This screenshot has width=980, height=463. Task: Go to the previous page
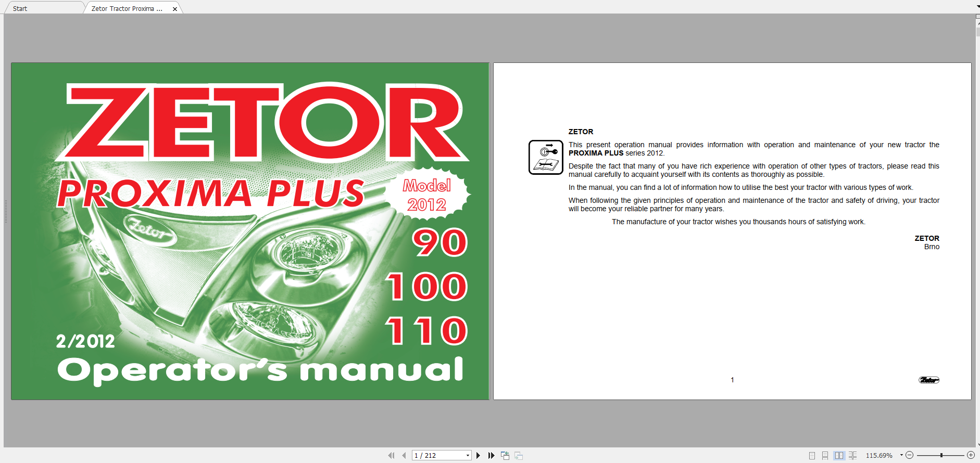click(x=404, y=455)
